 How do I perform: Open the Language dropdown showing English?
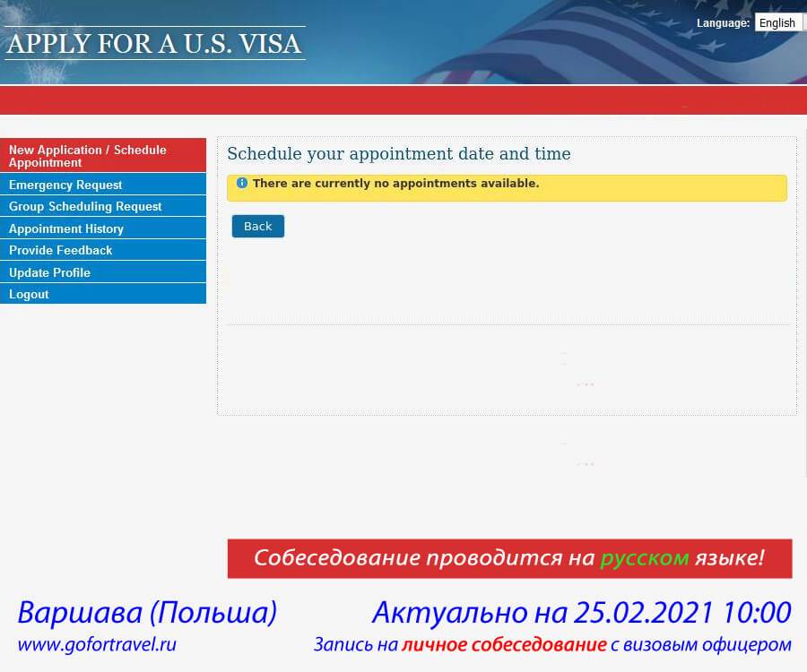pyautogui.click(x=777, y=23)
